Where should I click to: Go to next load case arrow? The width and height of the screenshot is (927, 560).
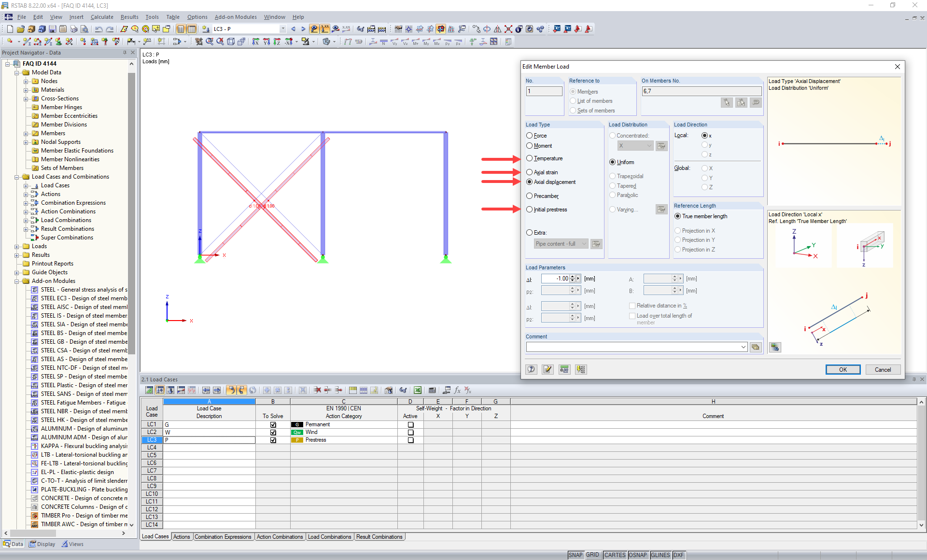click(303, 29)
